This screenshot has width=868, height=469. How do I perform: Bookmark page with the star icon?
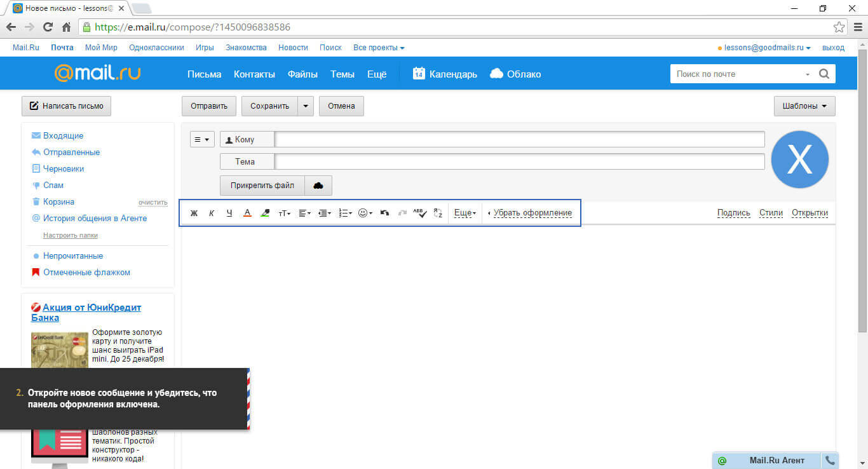[x=839, y=27]
